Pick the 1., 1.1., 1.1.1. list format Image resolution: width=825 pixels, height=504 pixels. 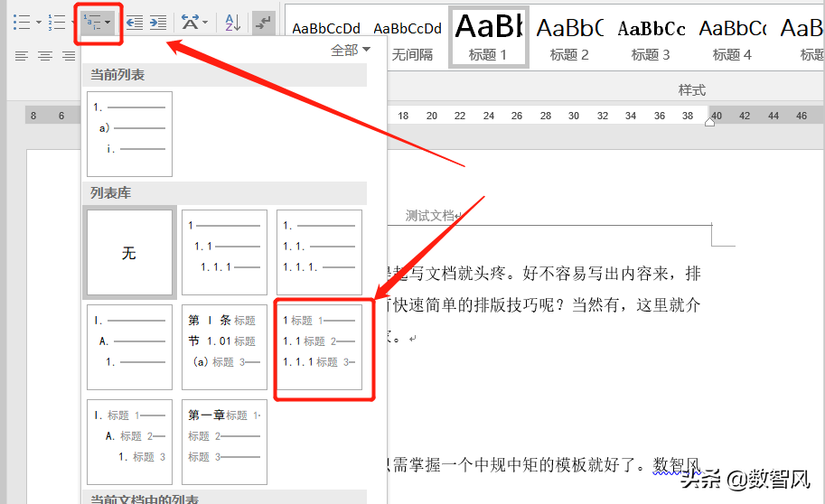pos(319,253)
